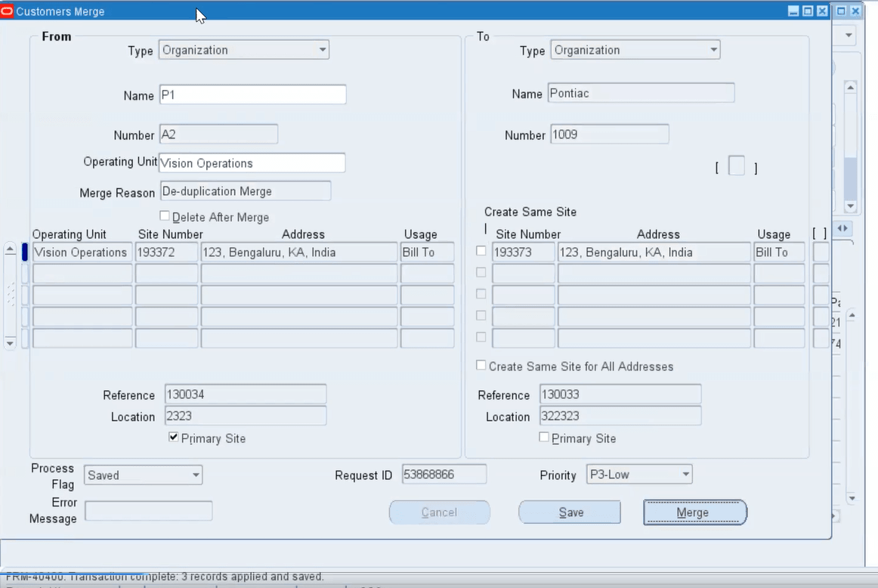Viewport: 878px width, 588px height.
Task: Select From site number cell 193372
Action: click(x=166, y=252)
